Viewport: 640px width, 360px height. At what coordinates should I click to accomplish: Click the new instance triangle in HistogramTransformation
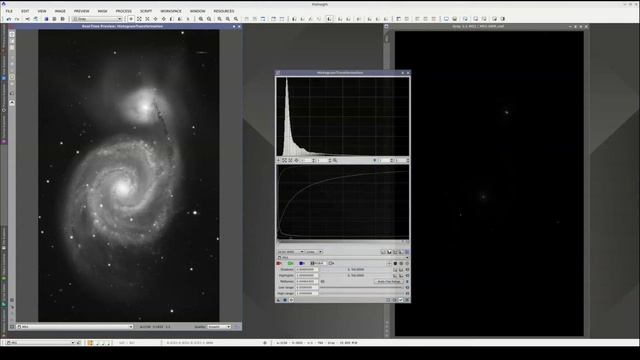pos(279,300)
